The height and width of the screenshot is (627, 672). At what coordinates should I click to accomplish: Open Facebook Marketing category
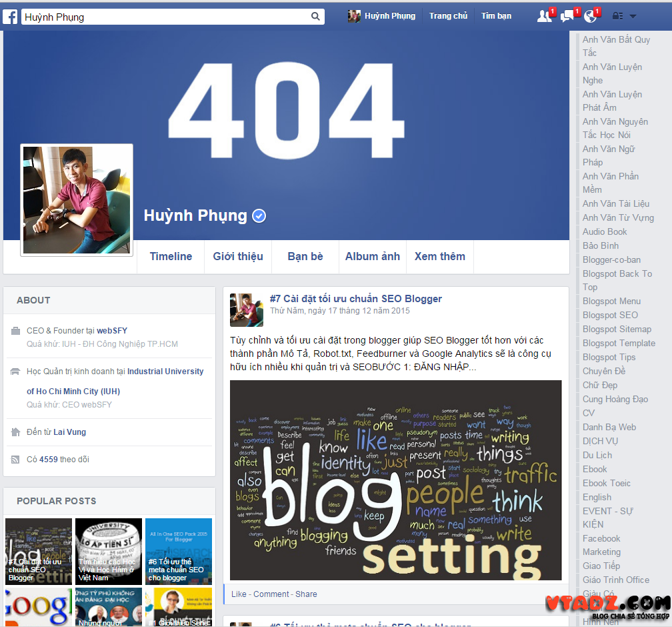click(601, 545)
